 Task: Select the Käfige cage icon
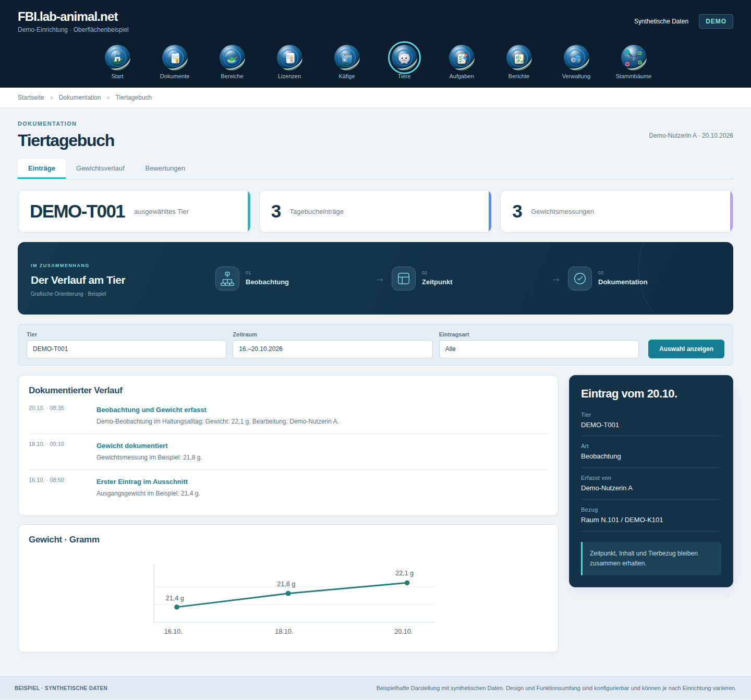click(347, 57)
